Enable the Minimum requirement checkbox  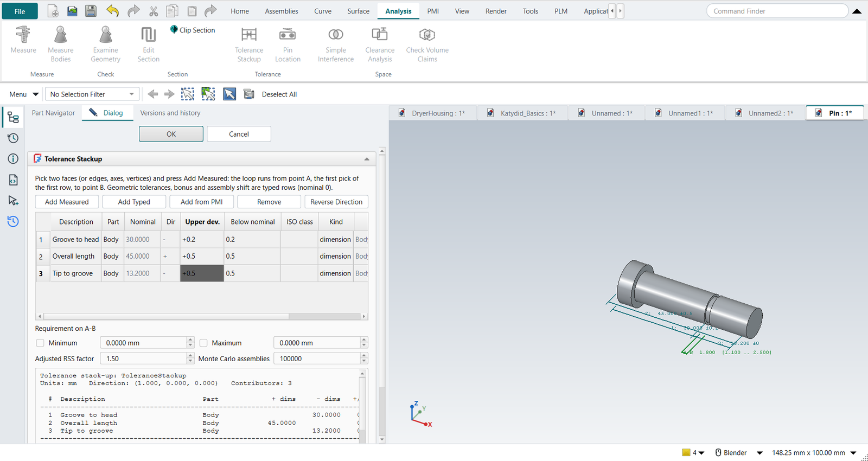coord(40,343)
